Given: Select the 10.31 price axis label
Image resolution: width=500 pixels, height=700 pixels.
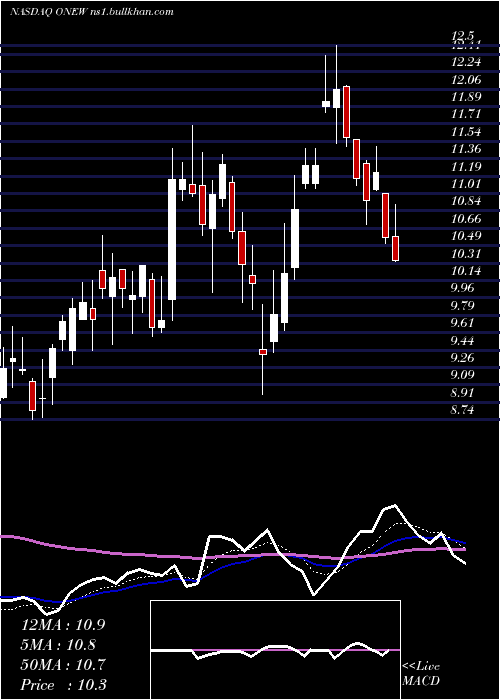Looking at the screenshot, I should click(466, 253).
